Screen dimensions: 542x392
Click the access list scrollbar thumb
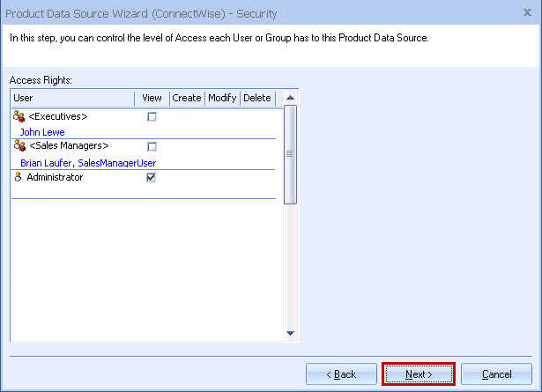click(290, 154)
